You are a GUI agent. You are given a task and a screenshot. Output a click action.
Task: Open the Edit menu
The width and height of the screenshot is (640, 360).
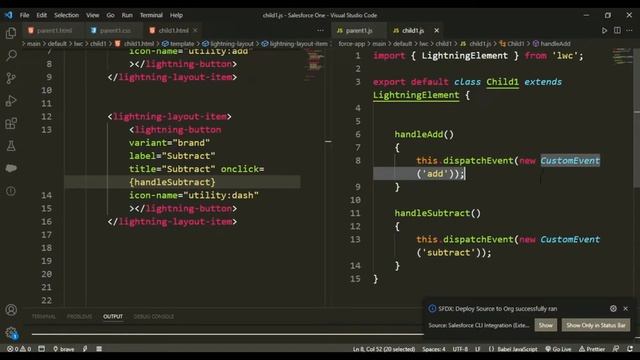click(x=42, y=15)
